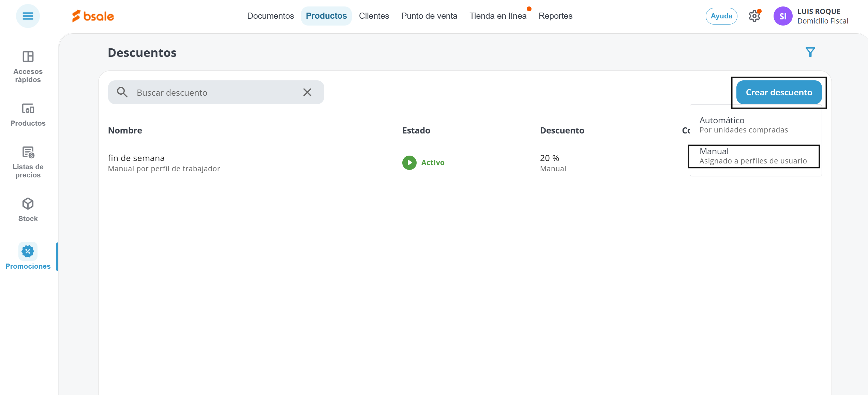Open the settings gear icon
The height and width of the screenshot is (395, 868).
pyautogui.click(x=754, y=16)
